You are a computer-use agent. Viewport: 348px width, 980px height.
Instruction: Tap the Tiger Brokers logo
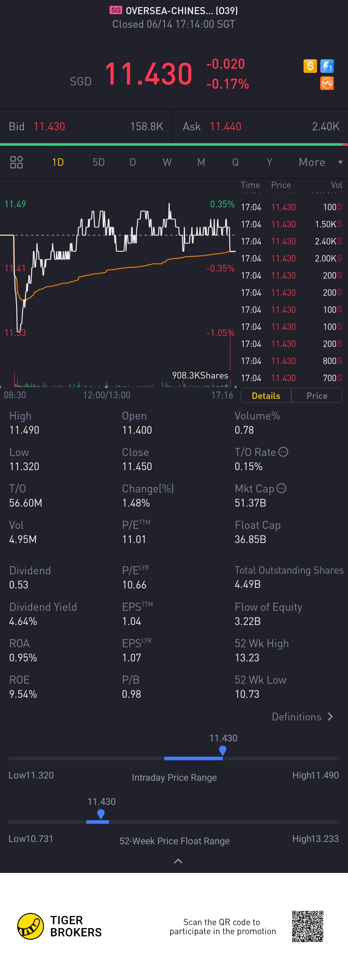click(x=30, y=926)
